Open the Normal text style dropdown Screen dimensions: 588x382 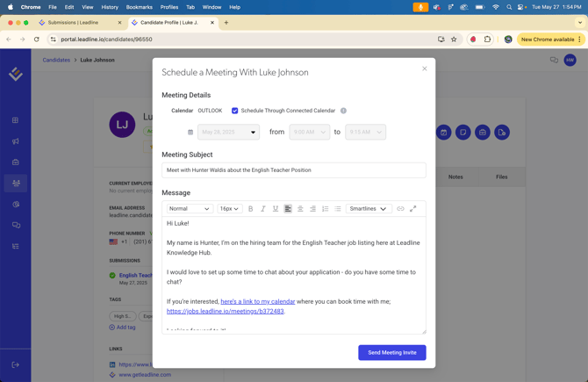[190, 209]
